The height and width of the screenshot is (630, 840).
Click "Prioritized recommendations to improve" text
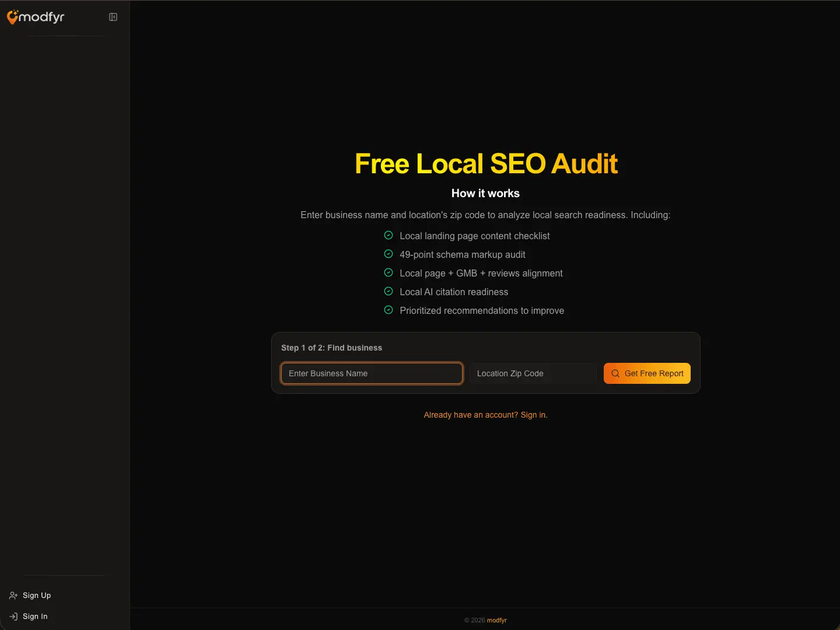click(x=482, y=310)
